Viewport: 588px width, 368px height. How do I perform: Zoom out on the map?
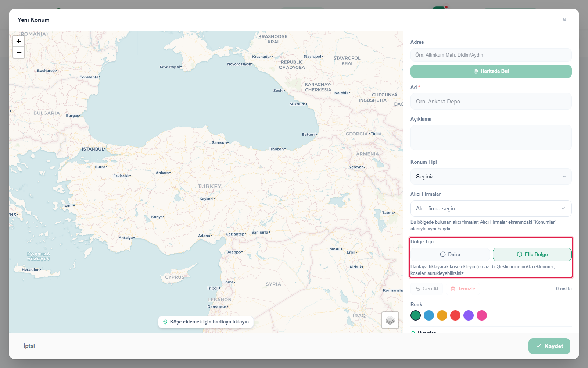pos(19,52)
